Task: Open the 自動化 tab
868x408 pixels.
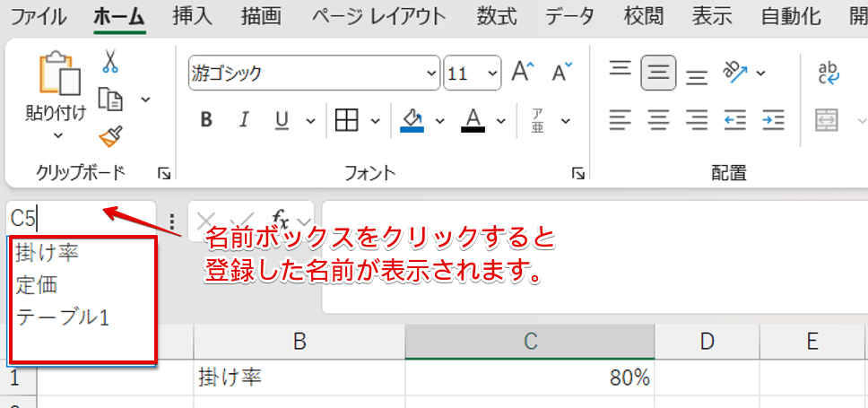Action: 791,17
